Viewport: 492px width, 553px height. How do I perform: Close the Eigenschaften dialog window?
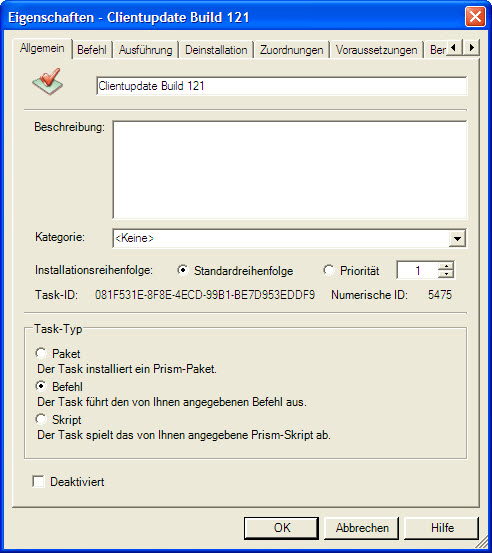[475, 17]
